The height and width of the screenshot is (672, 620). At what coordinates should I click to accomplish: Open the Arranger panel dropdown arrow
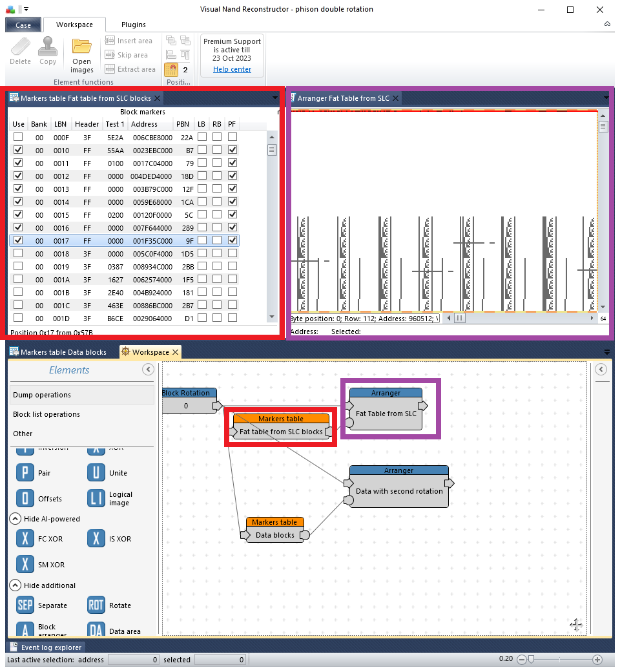pos(606,98)
